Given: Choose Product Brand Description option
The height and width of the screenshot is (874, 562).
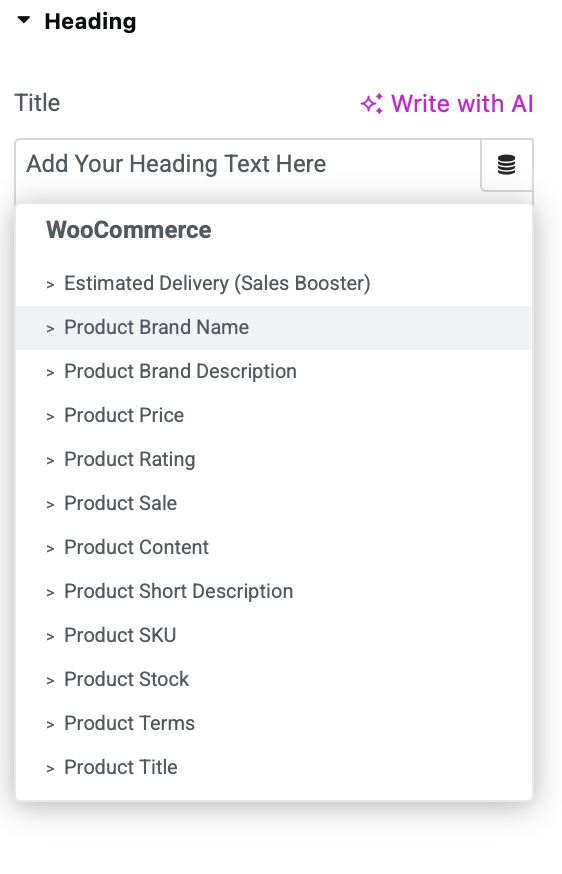Looking at the screenshot, I should [274, 372].
